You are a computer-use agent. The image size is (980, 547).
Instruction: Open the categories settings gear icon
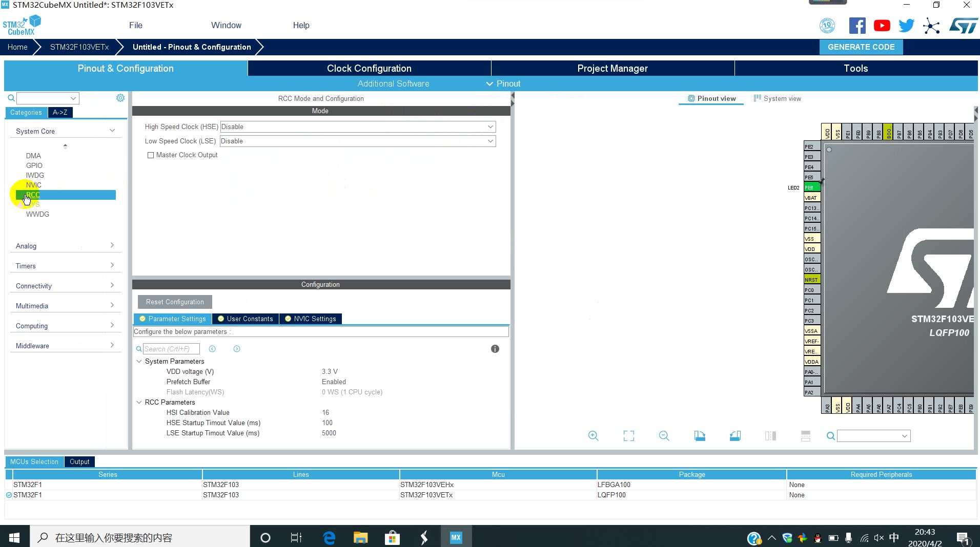(120, 98)
